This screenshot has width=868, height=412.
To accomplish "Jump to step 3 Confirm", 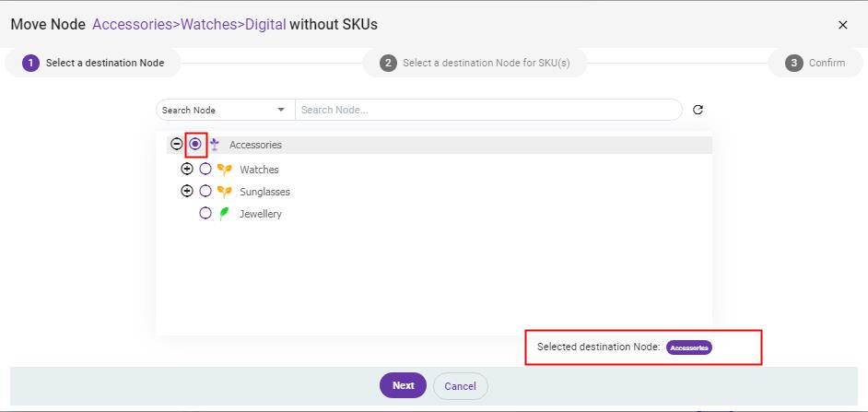I will 815,63.
